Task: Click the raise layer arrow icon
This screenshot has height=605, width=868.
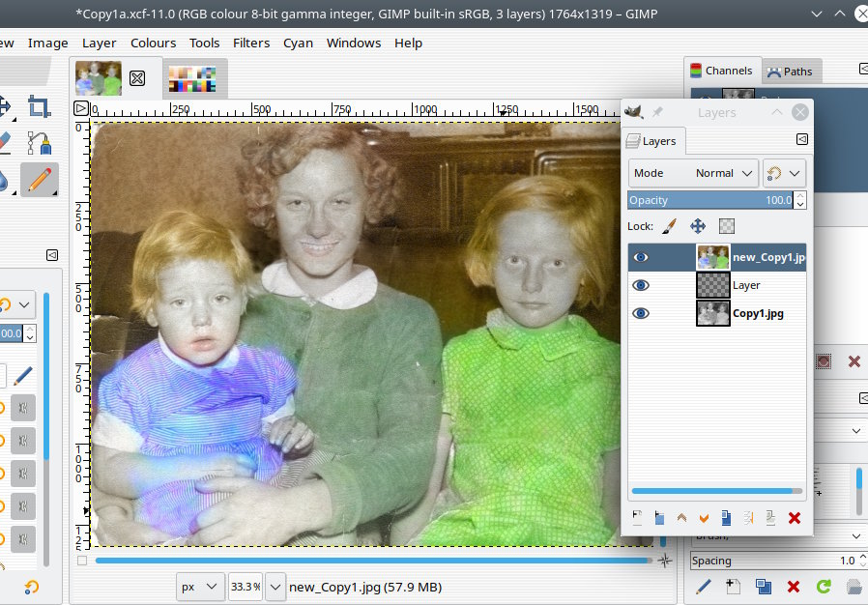Action: 682,518
